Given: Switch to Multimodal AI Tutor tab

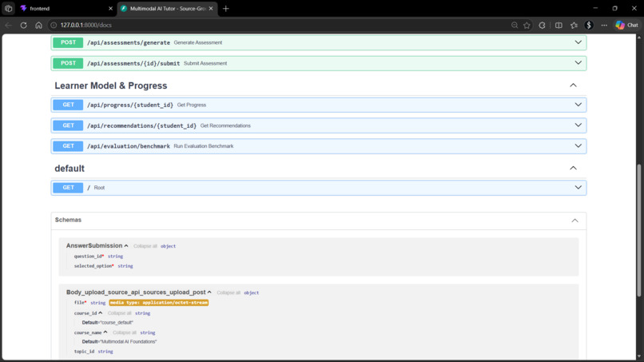Looking at the screenshot, I should [168, 9].
